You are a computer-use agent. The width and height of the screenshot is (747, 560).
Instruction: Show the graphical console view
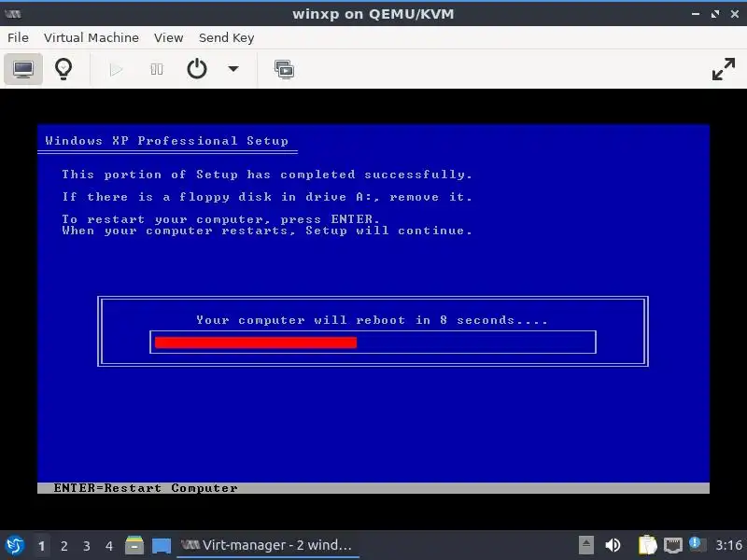[23, 69]
